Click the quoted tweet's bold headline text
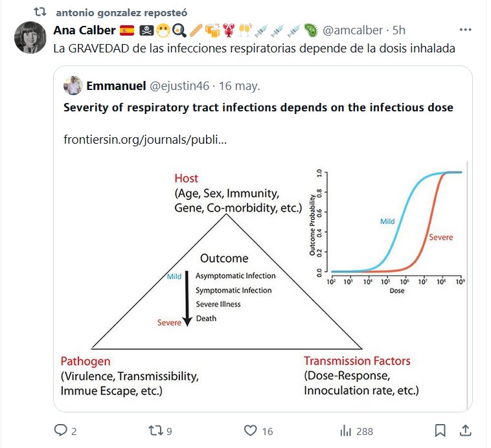 click(x=258, y=107)
